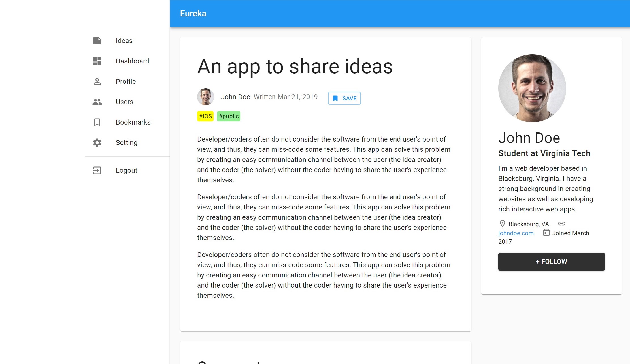The width and height of the screenshot is (630, 364).
Task: Click the Users group icon
Action: point(97,102)
